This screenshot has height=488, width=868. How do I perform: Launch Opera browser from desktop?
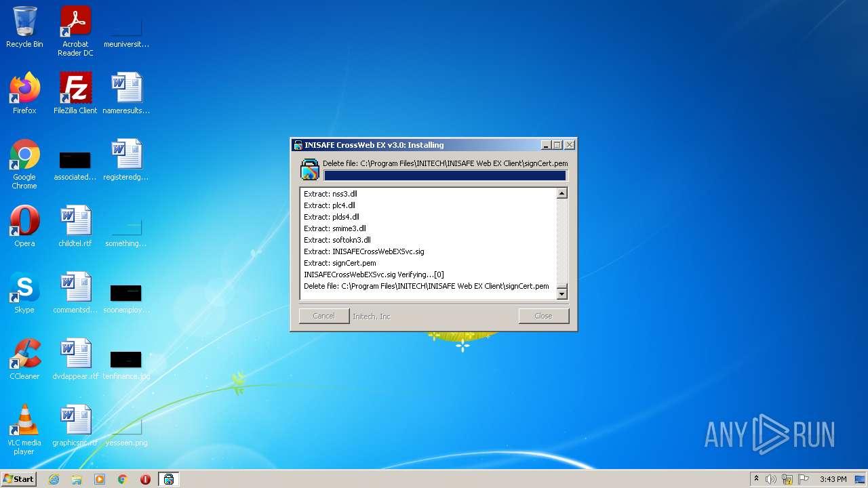pyautogui.click(x=24, y=226)
